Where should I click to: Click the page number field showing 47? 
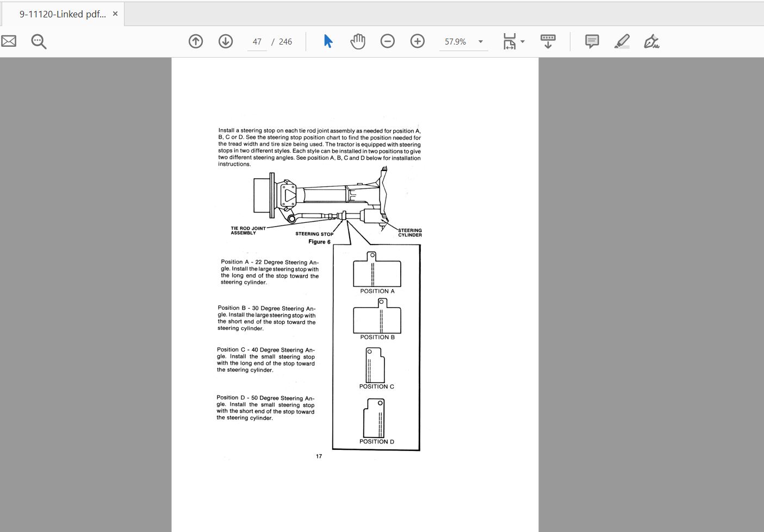(257, 42)
